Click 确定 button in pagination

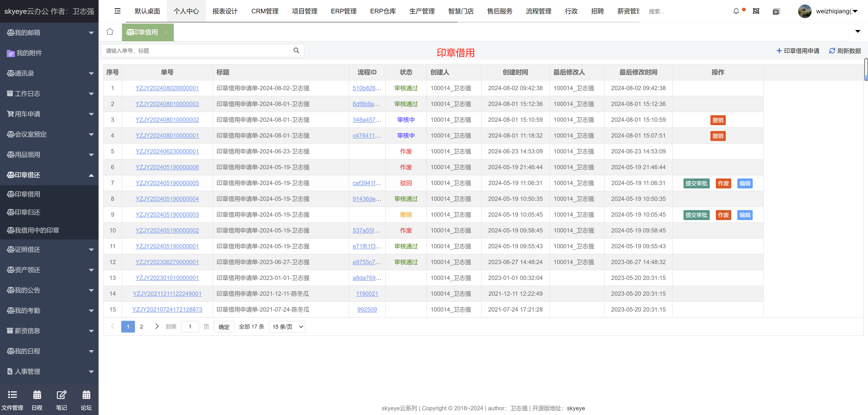[224, 327]
